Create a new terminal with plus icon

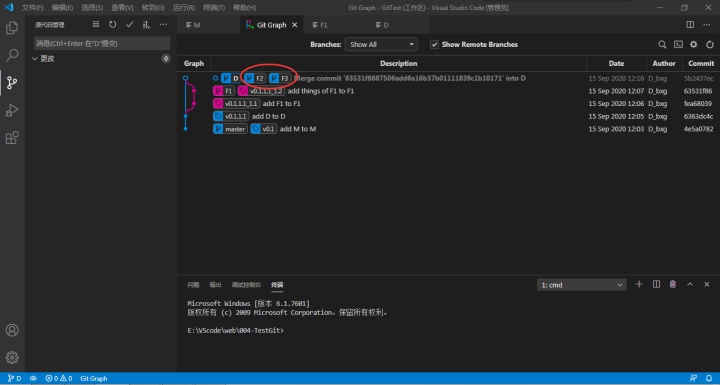pos(639,284)
